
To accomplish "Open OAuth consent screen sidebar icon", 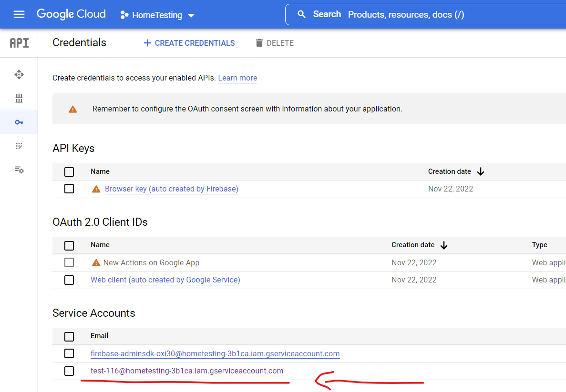I will [x=19, y=146].
